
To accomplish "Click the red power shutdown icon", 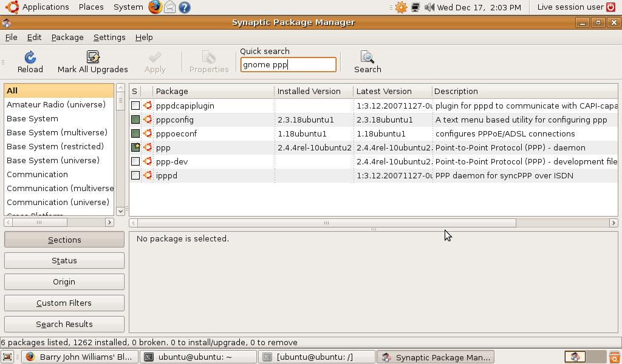I will coord(611,7).
